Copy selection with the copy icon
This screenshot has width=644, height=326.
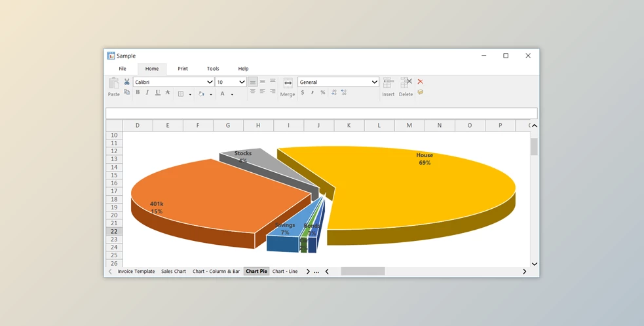[127, 92]
